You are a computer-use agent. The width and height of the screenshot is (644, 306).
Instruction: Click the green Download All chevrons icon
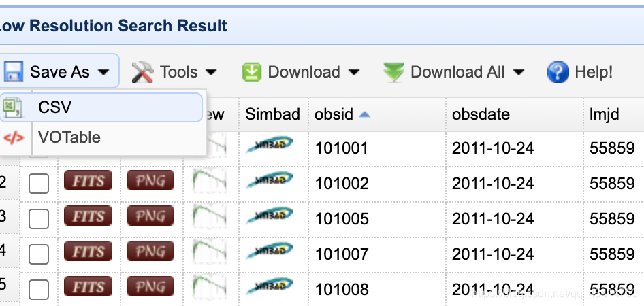click(x=393, y=72)
